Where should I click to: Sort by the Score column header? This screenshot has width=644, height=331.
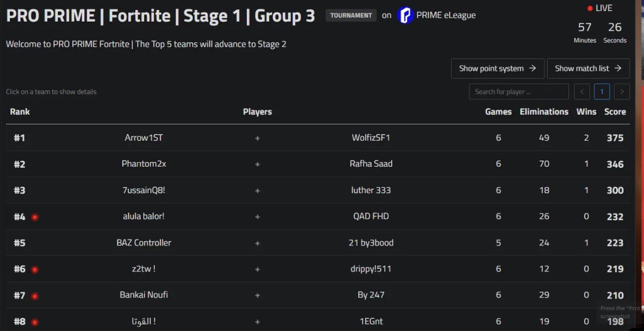click(615, 112)
